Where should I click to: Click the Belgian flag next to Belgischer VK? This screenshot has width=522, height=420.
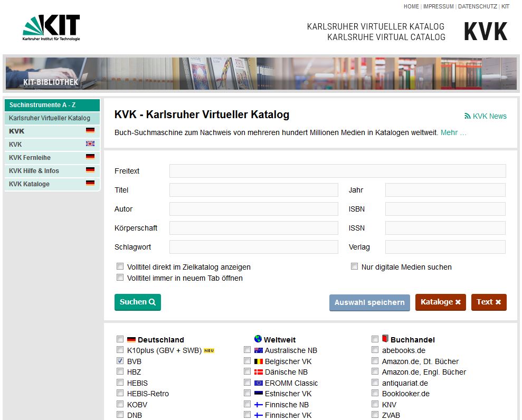coord(258,361)
